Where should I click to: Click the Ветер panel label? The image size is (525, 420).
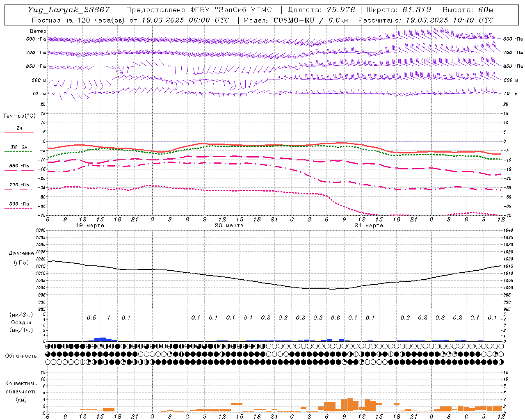[38, 31]
